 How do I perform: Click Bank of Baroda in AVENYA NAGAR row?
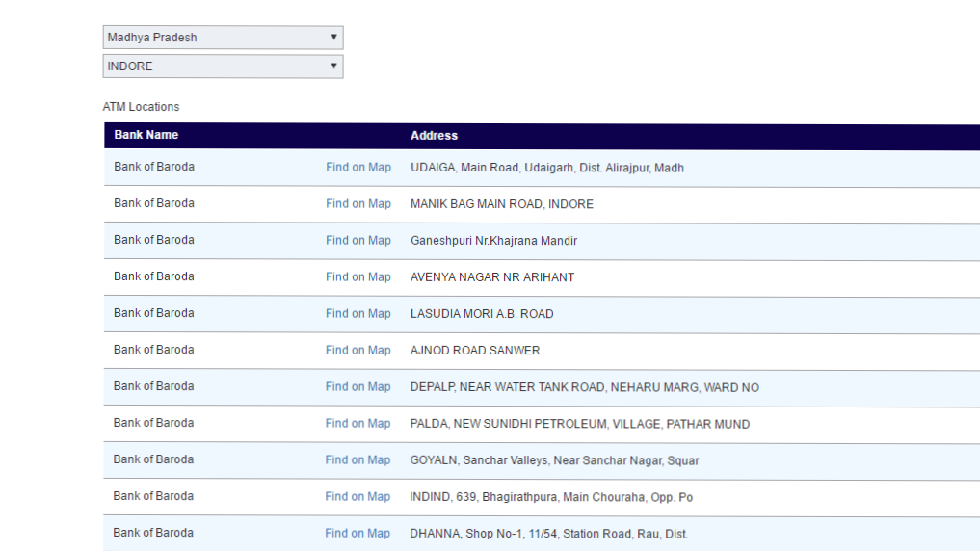pyautogui.click(x=154, y=276)
